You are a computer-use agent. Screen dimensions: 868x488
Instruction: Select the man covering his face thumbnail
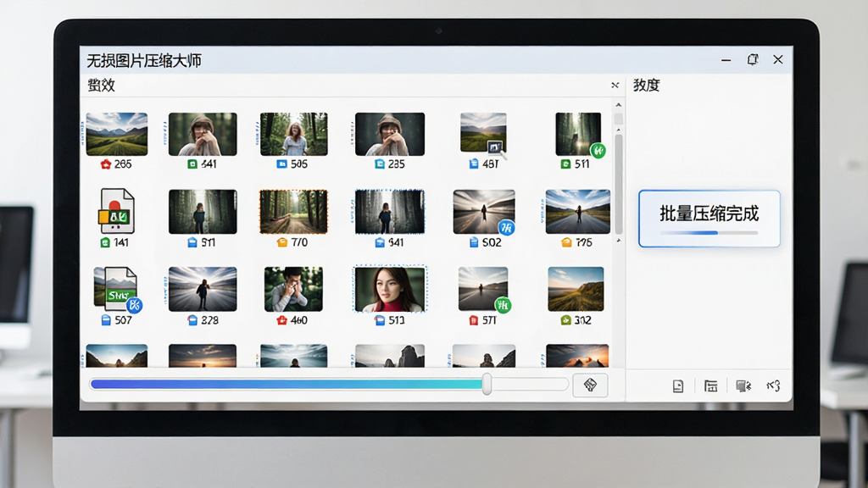click(x=293, y=289)
